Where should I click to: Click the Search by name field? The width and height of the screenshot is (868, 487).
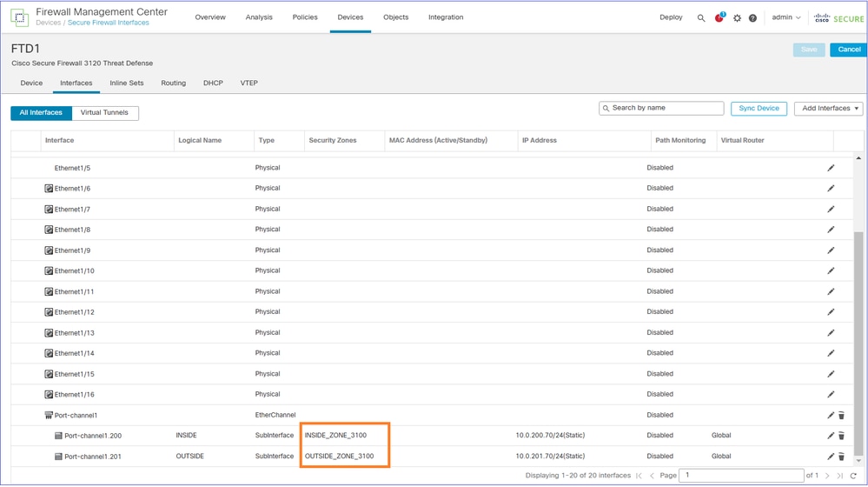pyautogui.click(x=661, y=108)
